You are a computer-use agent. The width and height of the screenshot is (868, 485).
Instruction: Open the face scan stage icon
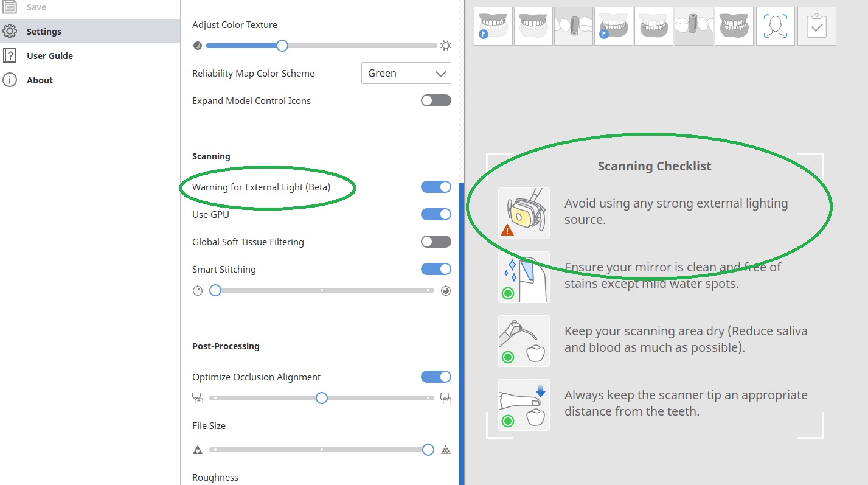click(776, 26)
